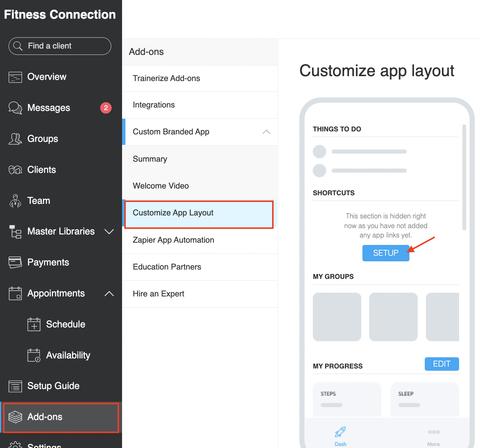Open the Schedule sub-page

point(66,324)
